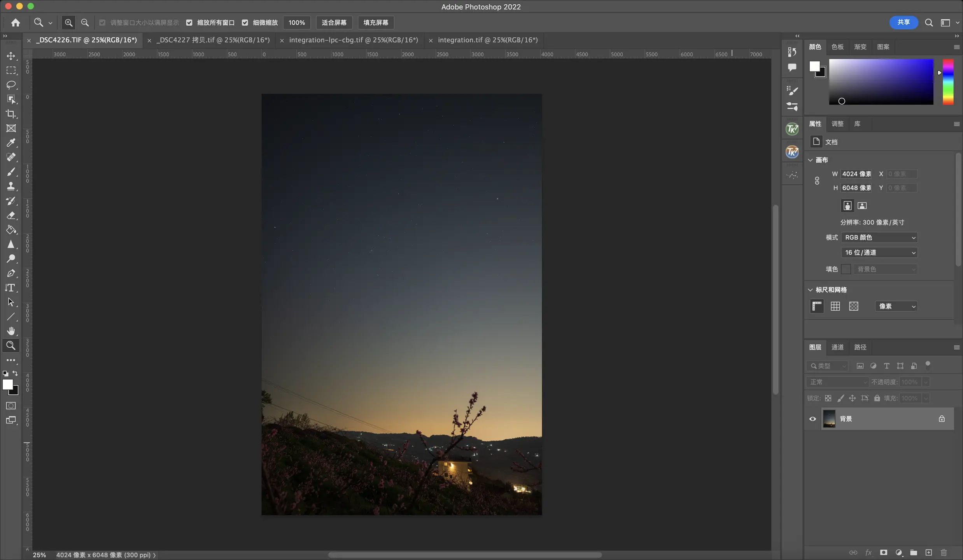This screenshot has width=963, height=560.
Task: Disable the 细微缩放 checkbox
Action: click(245, 23)
